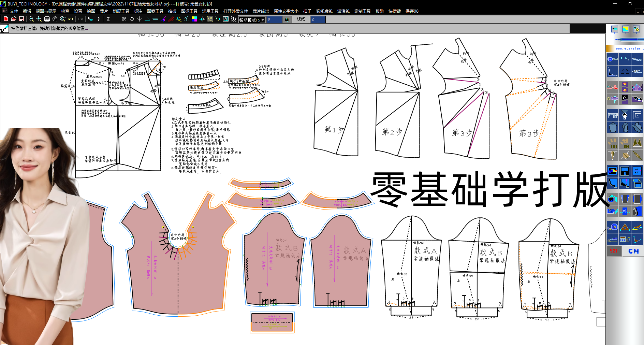Click the save floppy disk icon
The image size is (644, 345).
pos(21,19)
